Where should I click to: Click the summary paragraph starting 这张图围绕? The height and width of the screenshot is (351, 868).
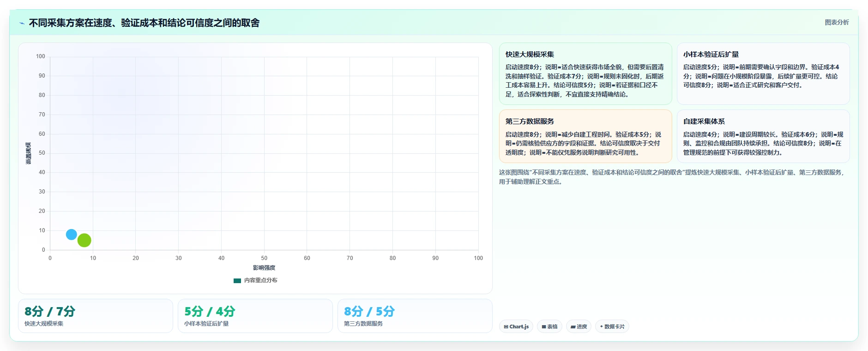672,177
